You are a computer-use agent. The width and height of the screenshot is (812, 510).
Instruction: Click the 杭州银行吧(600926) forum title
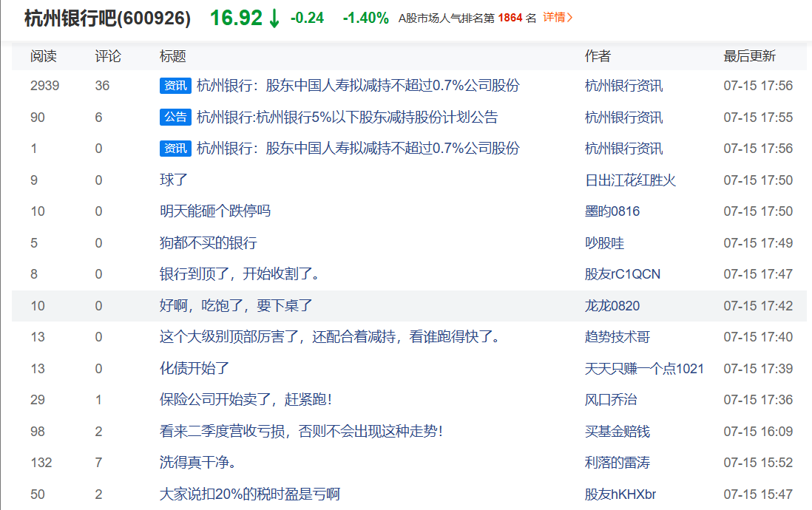[108, 18]
